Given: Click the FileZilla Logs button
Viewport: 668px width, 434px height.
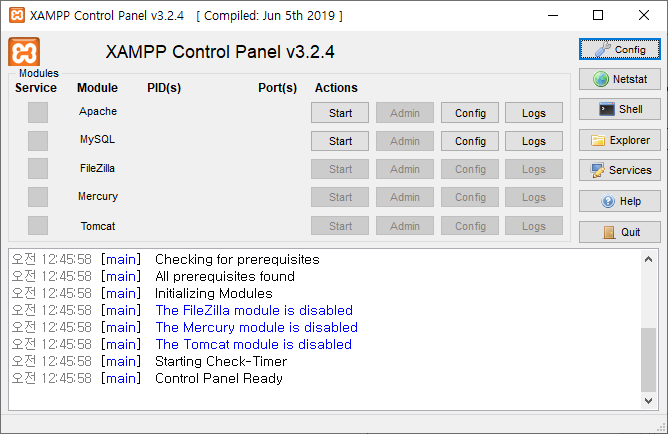Looking at the screenshot, I should coord(534,169).
